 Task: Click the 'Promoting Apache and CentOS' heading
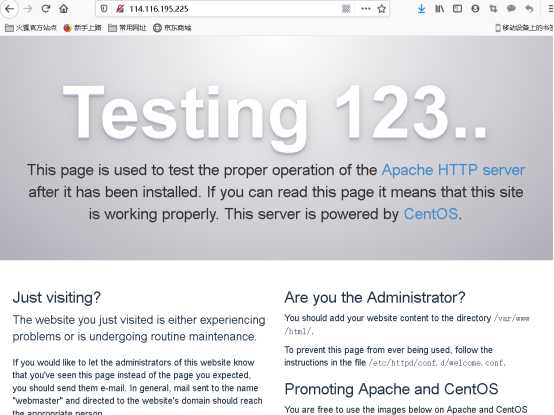(x=391, y=389)
